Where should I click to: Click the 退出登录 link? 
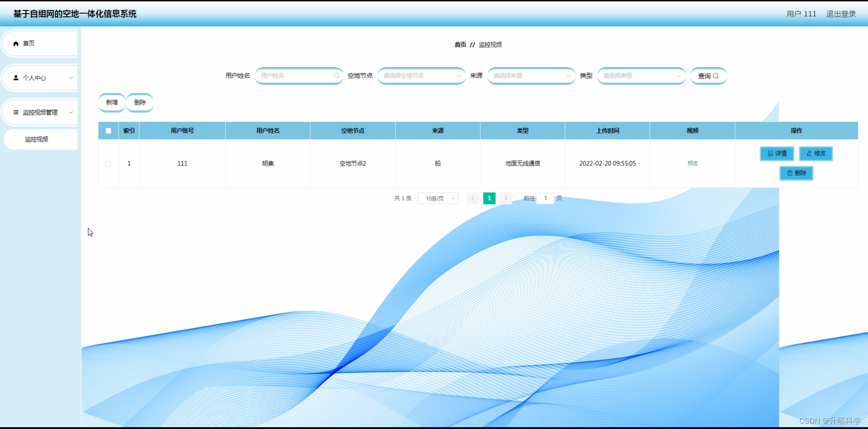pyautogui.click(x=841, y=14)
